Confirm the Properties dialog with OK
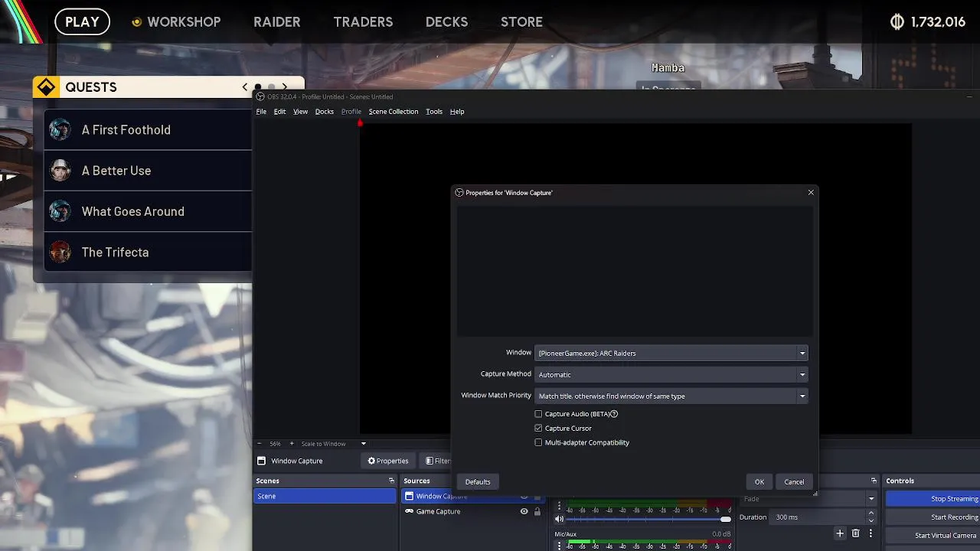 [x=759, y=481]
